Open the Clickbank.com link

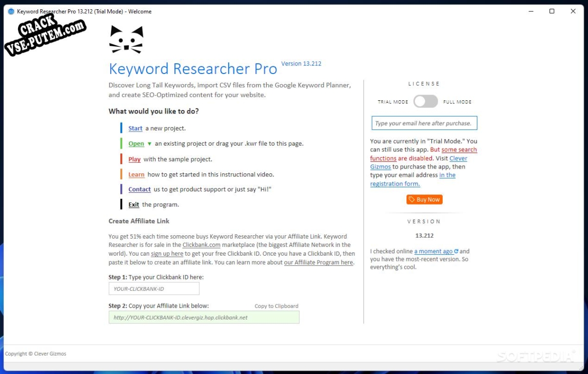point(201,245)
